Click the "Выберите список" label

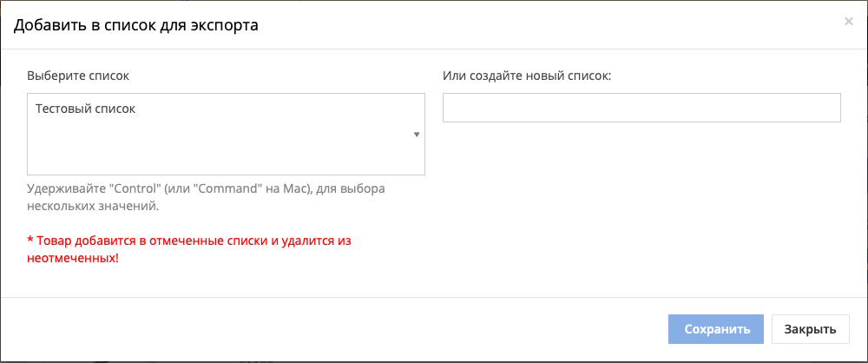(x=78, y=76)
